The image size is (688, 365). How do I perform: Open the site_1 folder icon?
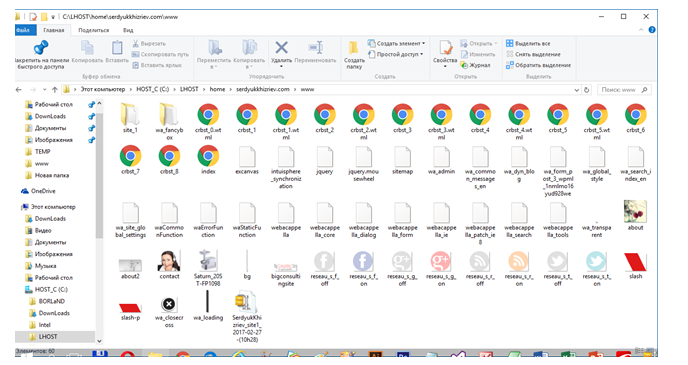pos(130,115)
